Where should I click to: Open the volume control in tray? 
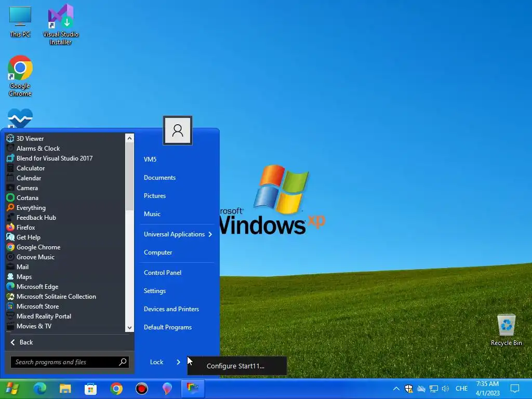tap(445, 389)
